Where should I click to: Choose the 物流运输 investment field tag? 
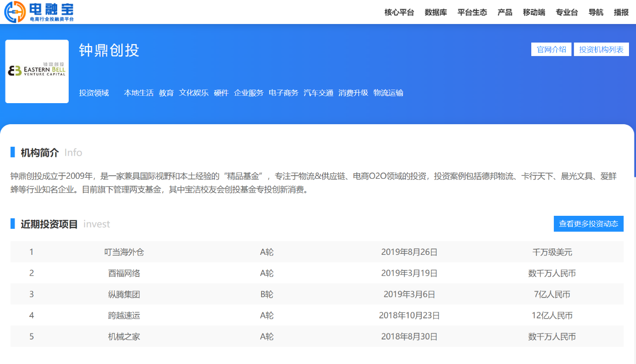tap(388, 93)
